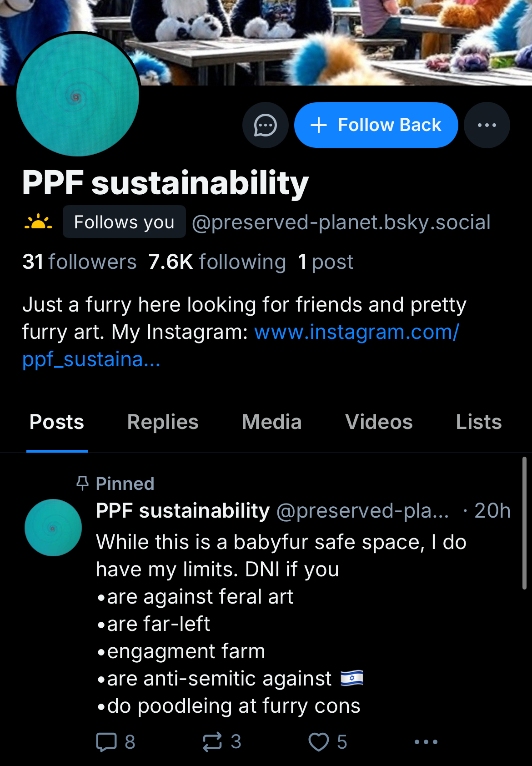Image resolution: width=532 pixels, height=766 pixels.
Task: Select the Posts tab
Action: coord(57,422)
